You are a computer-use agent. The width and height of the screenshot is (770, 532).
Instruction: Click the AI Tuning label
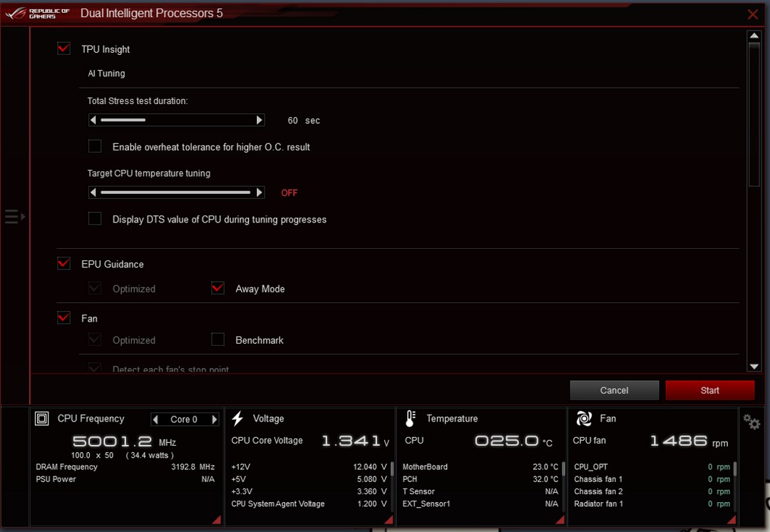click(106, 73)
